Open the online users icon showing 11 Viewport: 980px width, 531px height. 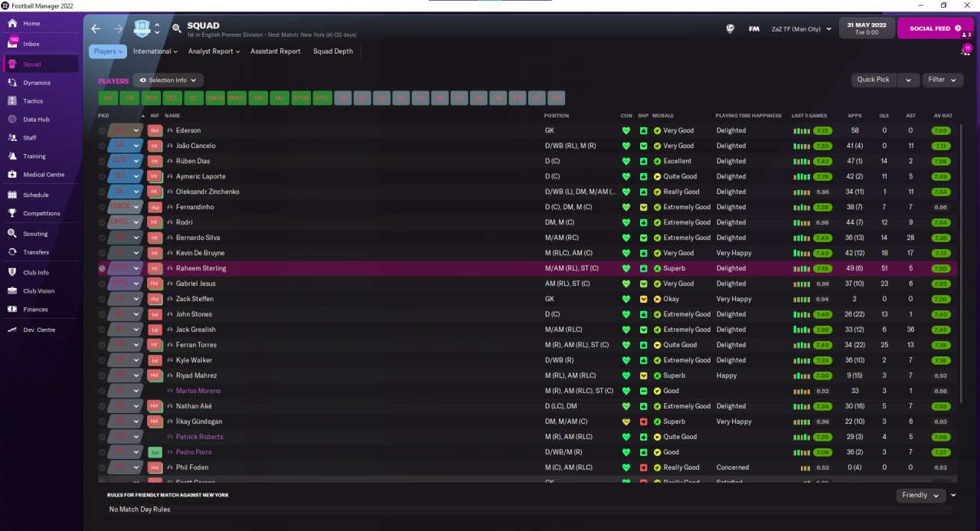coord(966,50)
